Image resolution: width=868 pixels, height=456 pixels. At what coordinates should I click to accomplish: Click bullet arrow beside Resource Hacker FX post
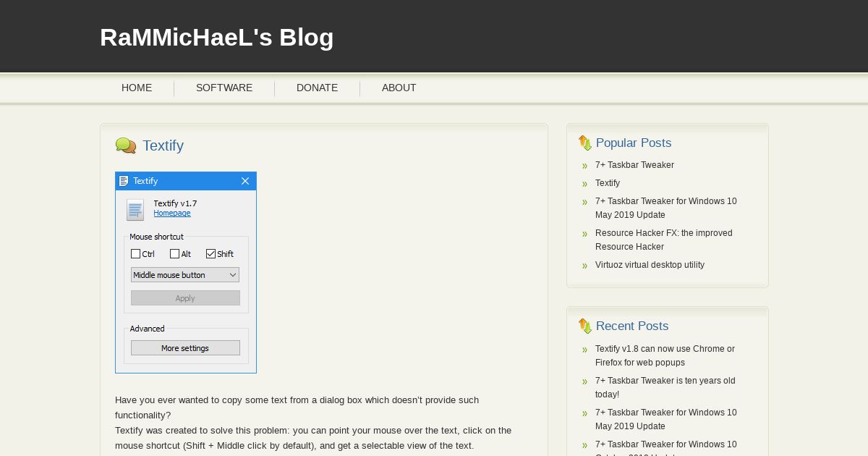(x=584, y=234)
